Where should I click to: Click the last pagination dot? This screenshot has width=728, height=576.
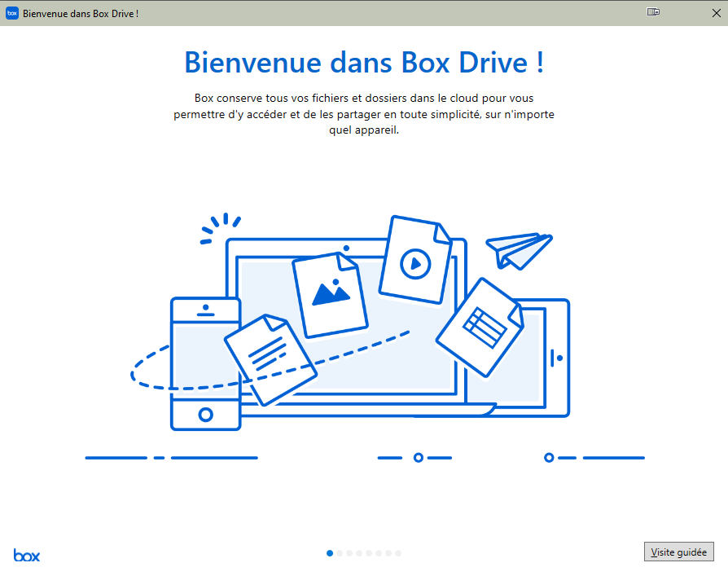pyautogui.click(x=397, y=553)
